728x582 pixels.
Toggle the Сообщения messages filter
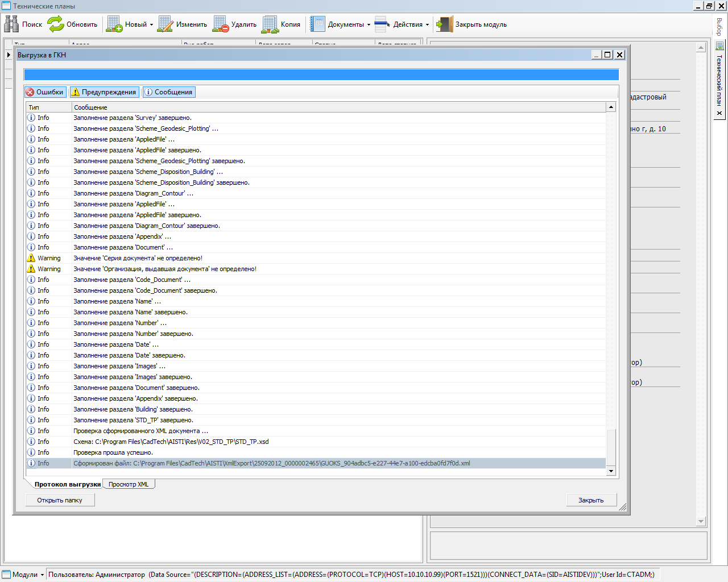[x=168, y=92]
